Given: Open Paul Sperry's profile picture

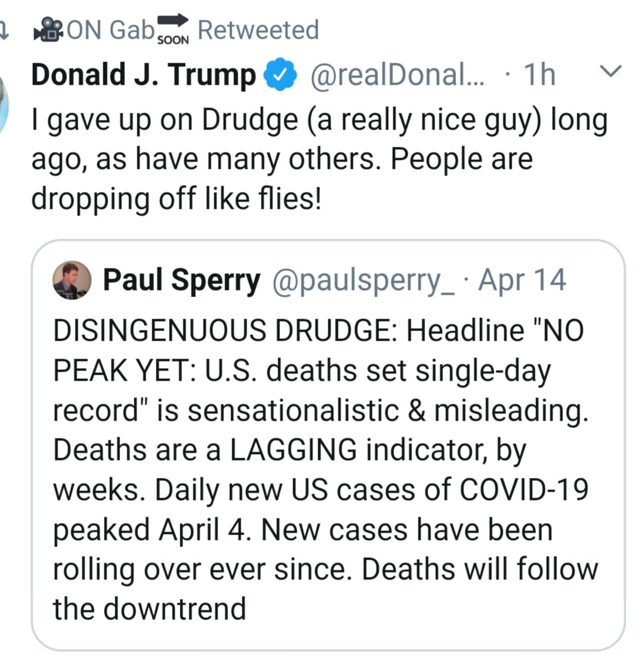Looking at the screenshot, I should click(72, 280).
